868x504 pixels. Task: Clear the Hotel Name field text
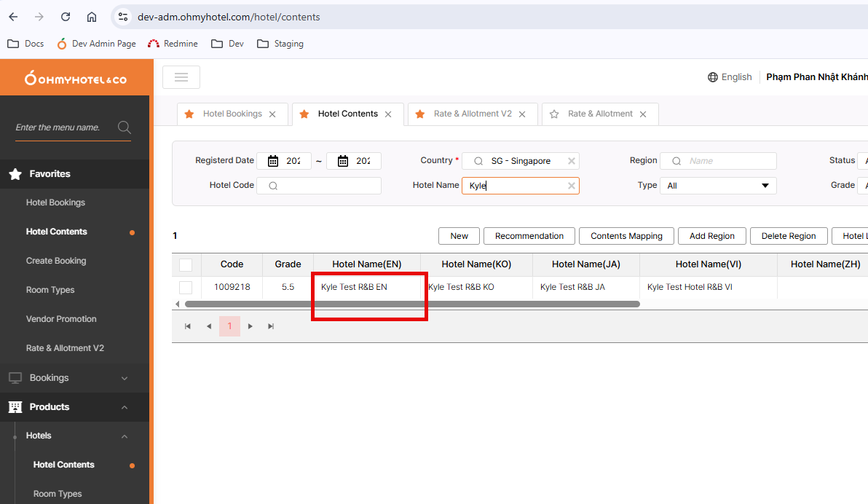(572, 186)
